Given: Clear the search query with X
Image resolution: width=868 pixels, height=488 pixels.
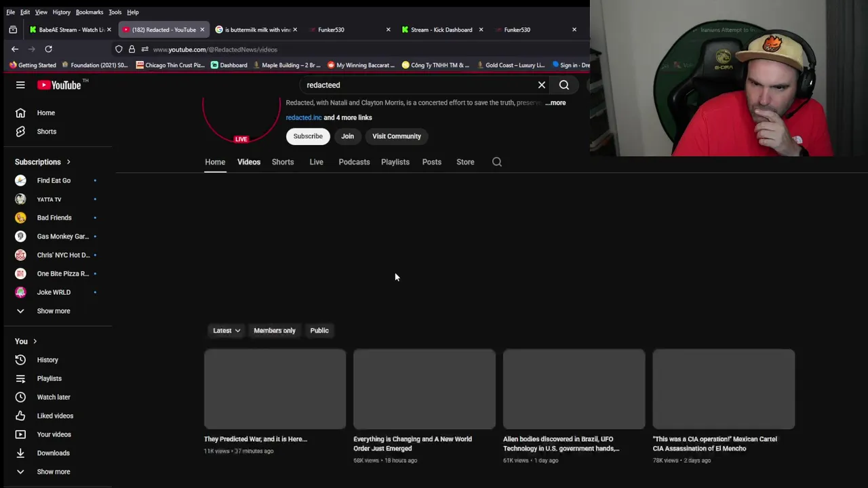Looking at the screenshot, I should click(x=542, y=85).
